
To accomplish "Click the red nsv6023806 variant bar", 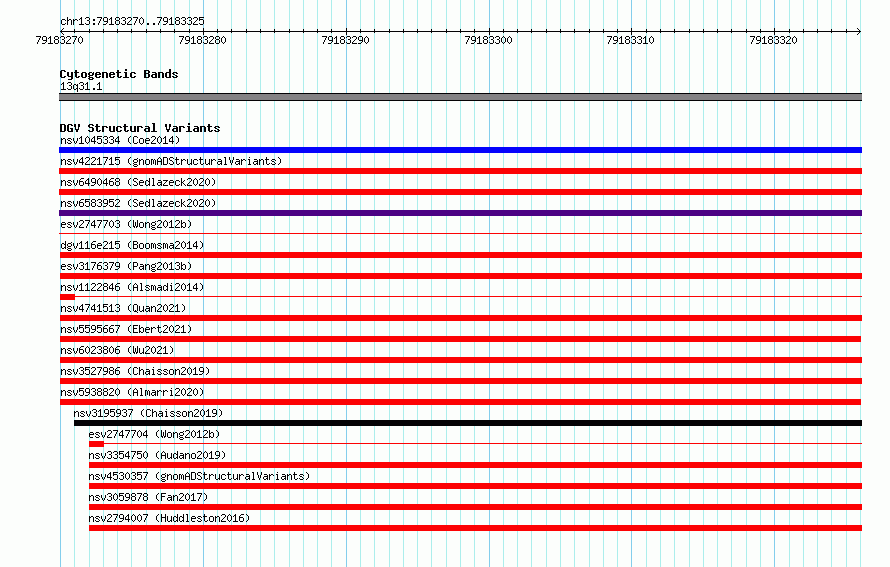I will (460, 360).
